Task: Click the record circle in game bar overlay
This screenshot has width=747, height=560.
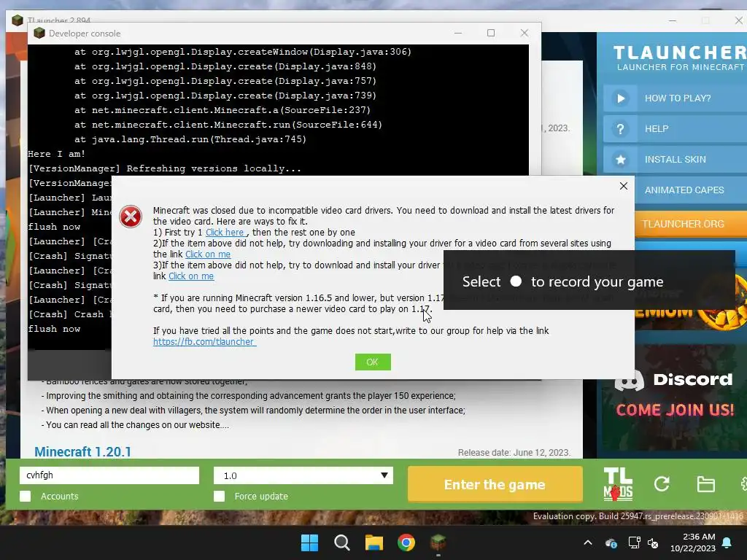Action: 516,281
